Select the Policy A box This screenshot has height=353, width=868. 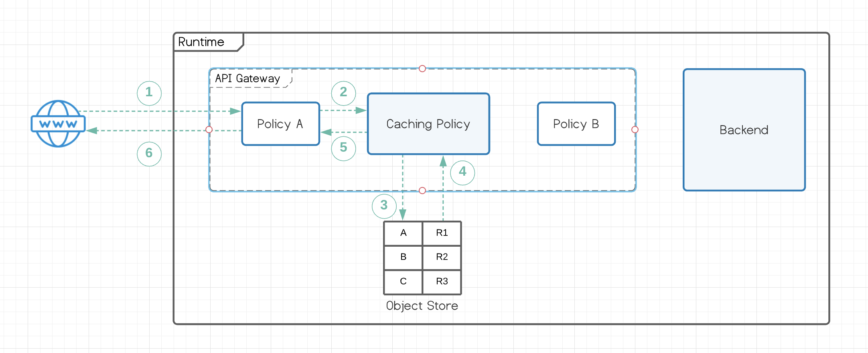[280, 124]
